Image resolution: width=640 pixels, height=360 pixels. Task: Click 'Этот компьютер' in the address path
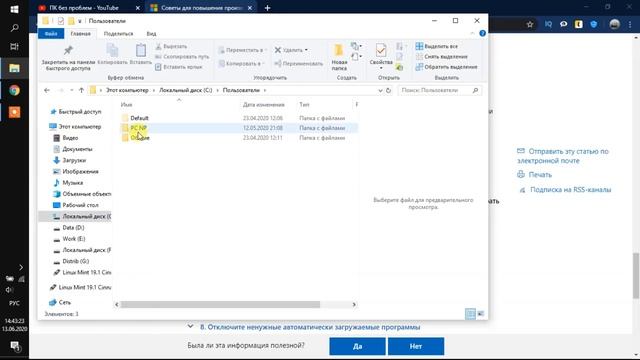click(127, 90)
